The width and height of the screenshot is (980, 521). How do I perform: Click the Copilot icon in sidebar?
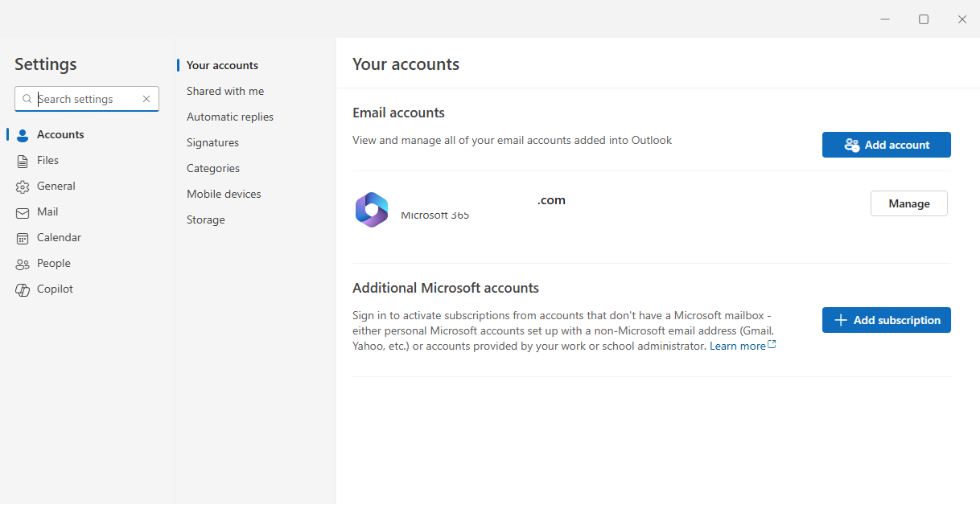pyautogui.click(x=23, y=289)
